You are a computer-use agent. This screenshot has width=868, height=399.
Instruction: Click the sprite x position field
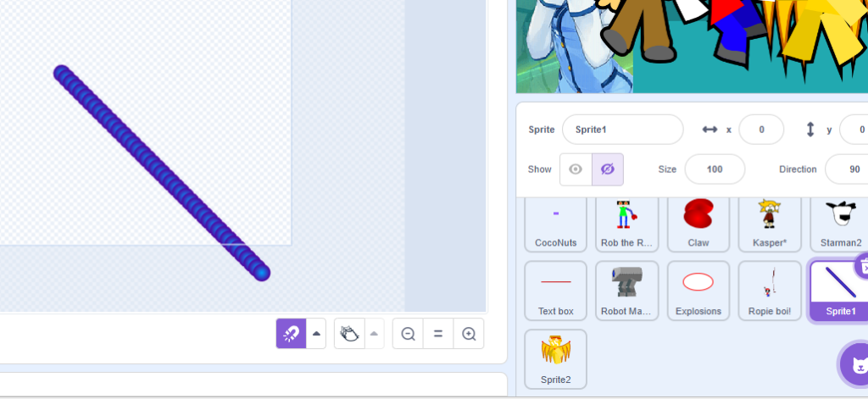[x=760, y=130]
